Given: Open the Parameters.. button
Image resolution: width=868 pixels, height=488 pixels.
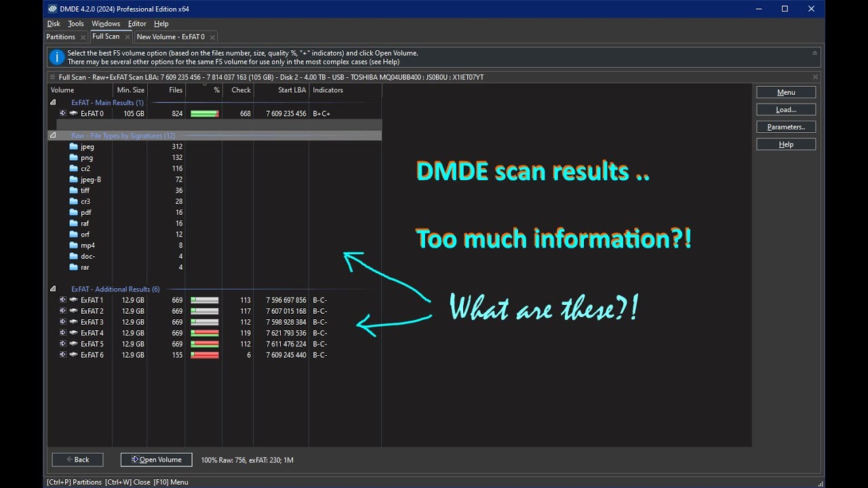Looking at the screenshot, I should 786,127.
